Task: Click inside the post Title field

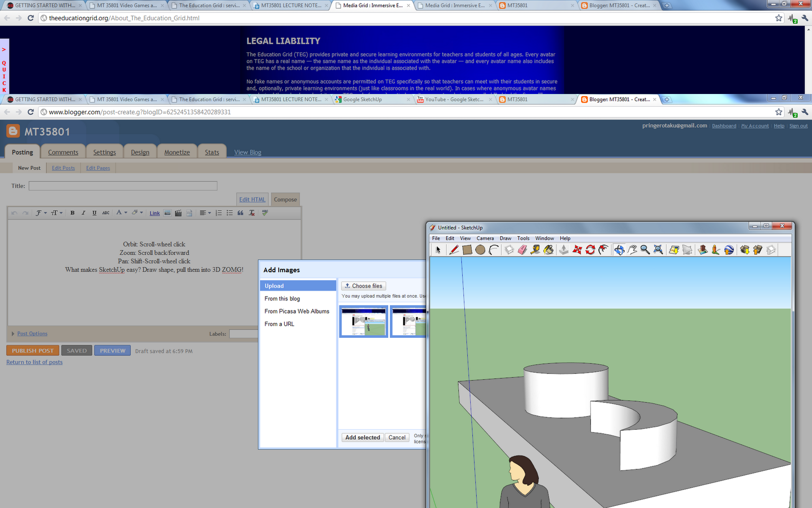Action: [122, 186]
